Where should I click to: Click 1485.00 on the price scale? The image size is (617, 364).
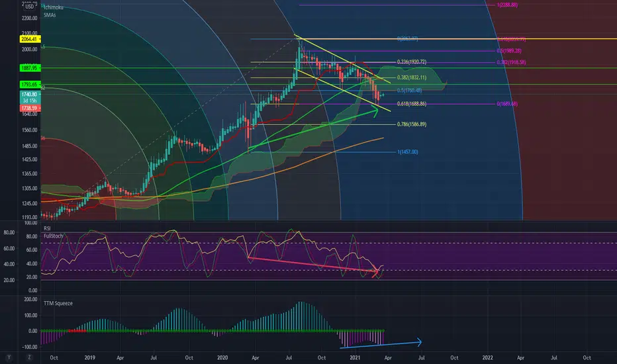[x=30, y=146]
